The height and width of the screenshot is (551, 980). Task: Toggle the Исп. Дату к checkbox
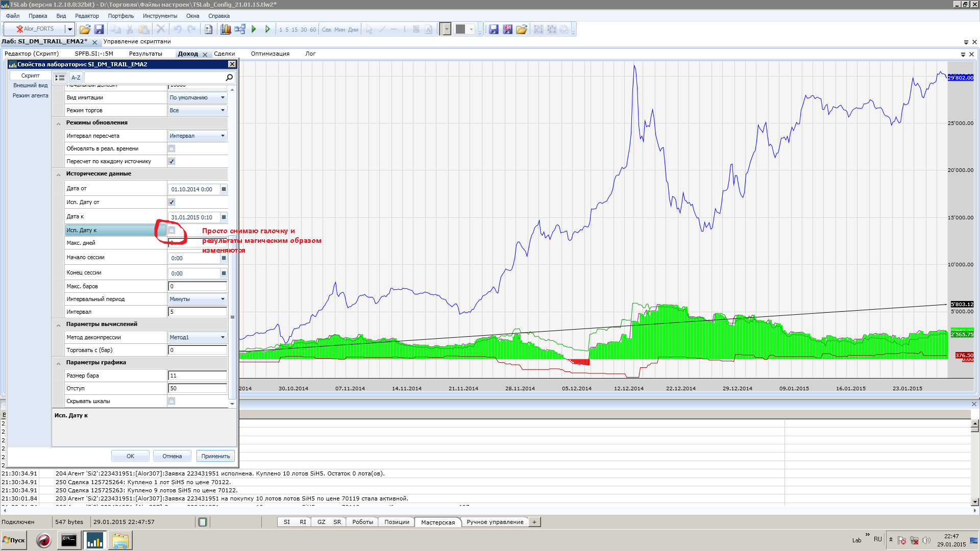[x=171, y=230]
